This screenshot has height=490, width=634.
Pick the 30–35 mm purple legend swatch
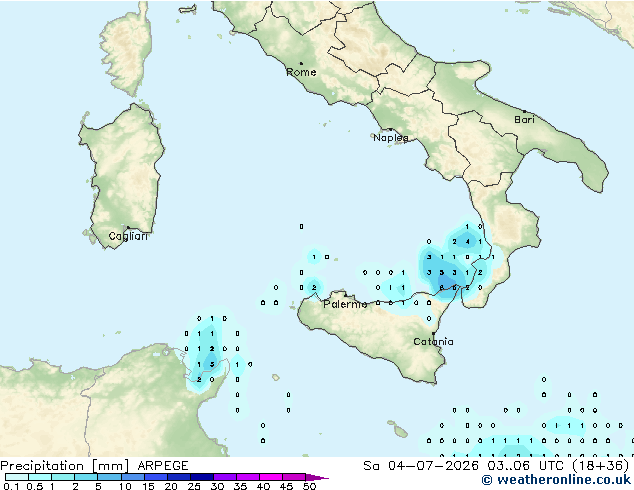(224, 477)
